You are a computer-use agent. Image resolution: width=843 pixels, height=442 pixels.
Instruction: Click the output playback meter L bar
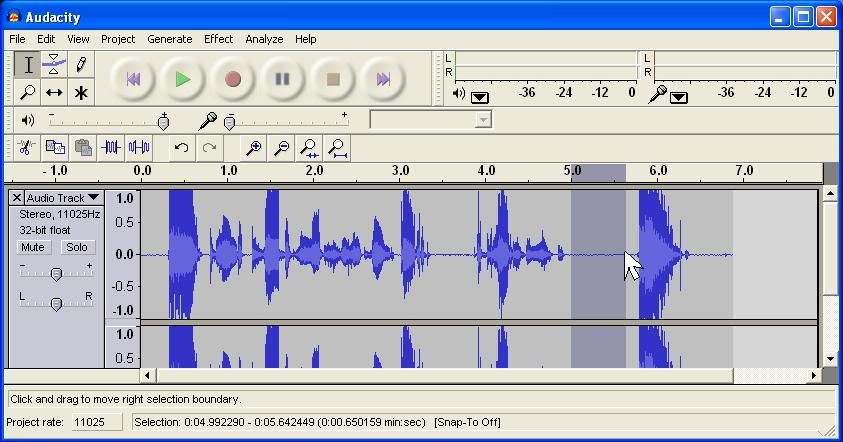[x=546, y=58]
